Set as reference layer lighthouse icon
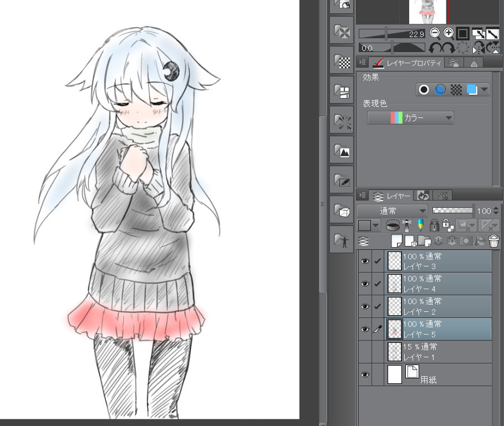The width and height of the screenshot is (504, 426). click(408, 225)
